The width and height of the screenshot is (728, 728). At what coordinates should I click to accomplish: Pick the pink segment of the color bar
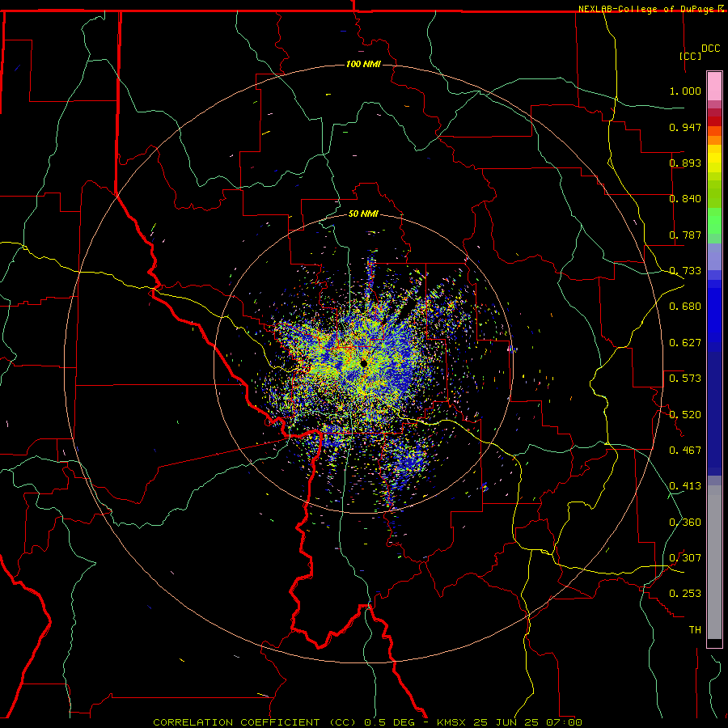(x=714, y=87)
